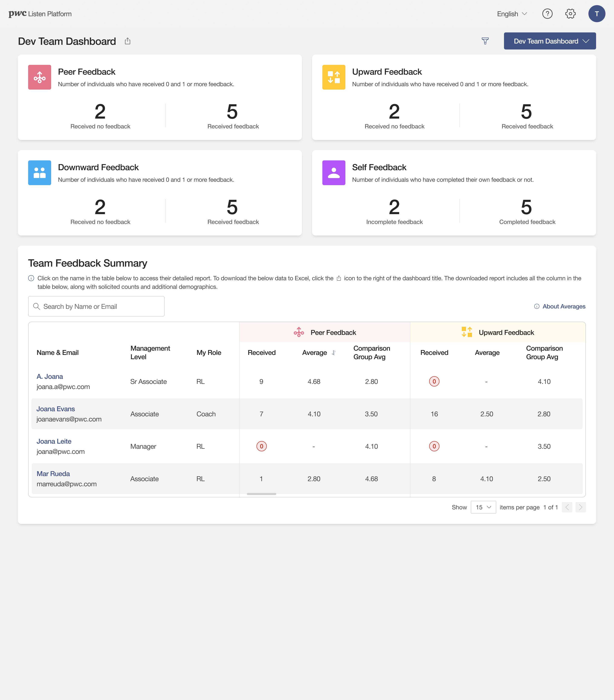Click the search magnifier icon

37,306
